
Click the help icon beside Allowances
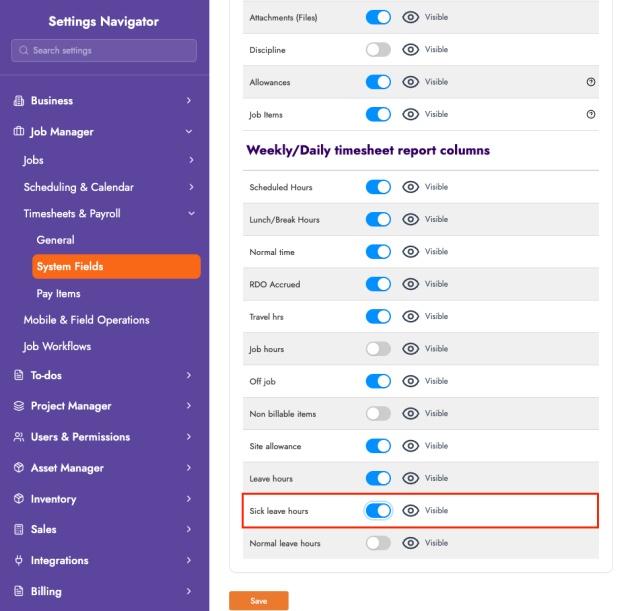point(591,82)
